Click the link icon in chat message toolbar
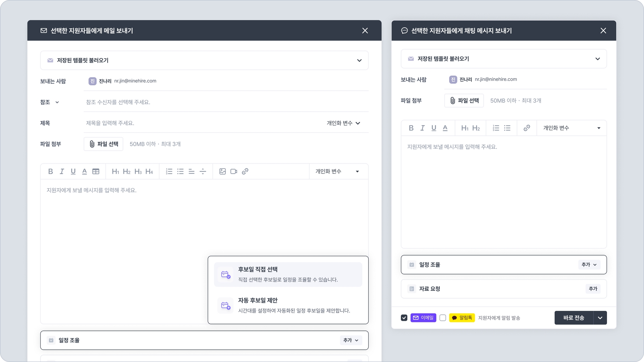 pyautogui.click(x=527, y=128)
